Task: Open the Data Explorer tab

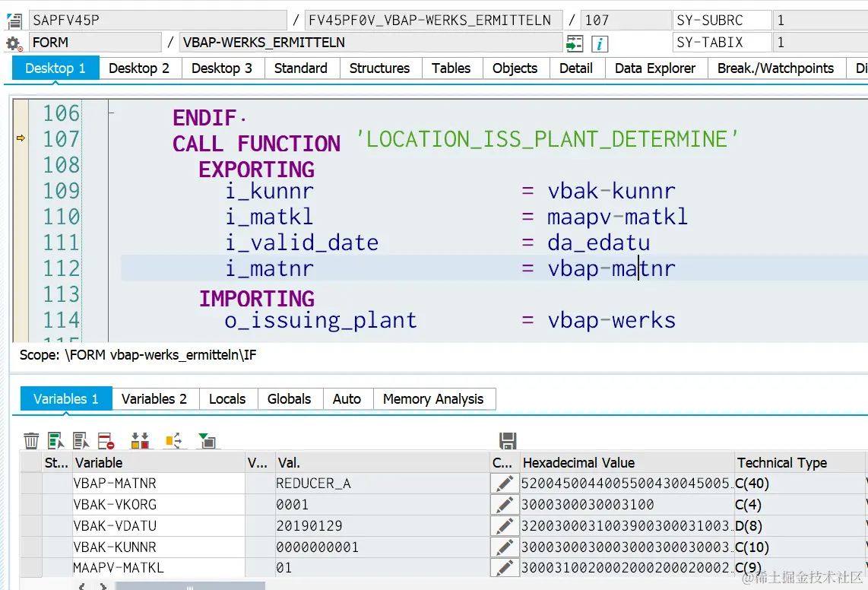Action: click(x=655, y=68)
